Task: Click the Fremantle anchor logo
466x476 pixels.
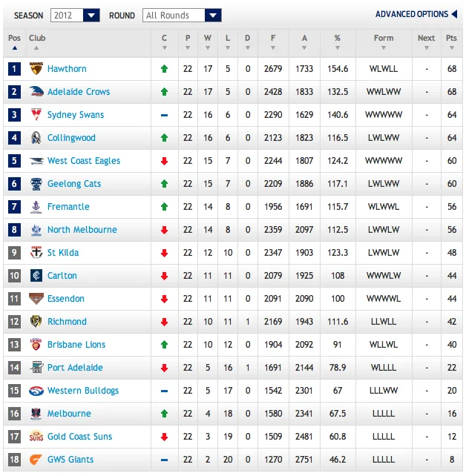Action: coord(36,207)
